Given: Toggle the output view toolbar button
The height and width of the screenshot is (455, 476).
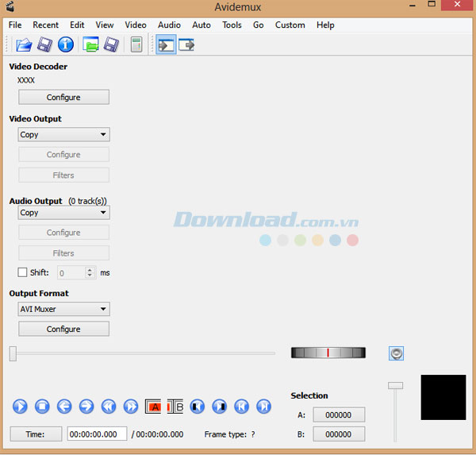Looking at the screenshot, I should pyautogui.click(x=186, y=44).
